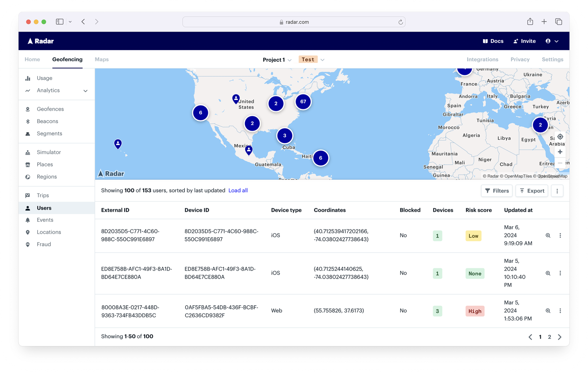Viewport: 588px width, 372px height.
Task: Open Safari sidebar options chevron
Action: 70,22
